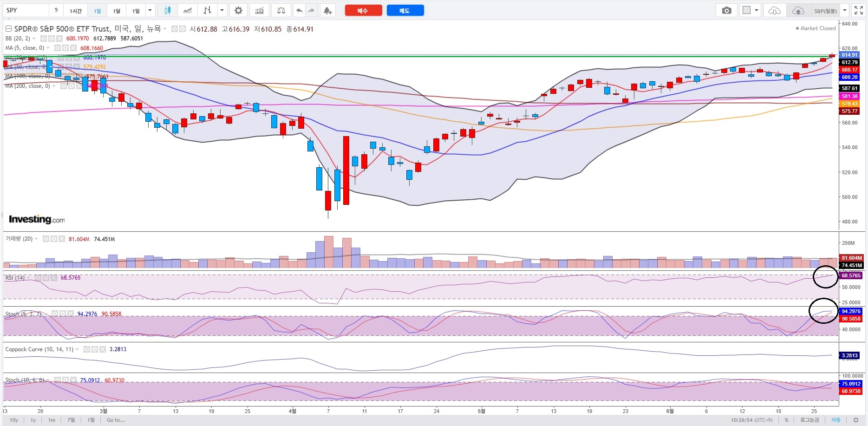Load chart layout via cloud download icon
The height and width of the screenshot is (426, 868).
tap(775, 10)
